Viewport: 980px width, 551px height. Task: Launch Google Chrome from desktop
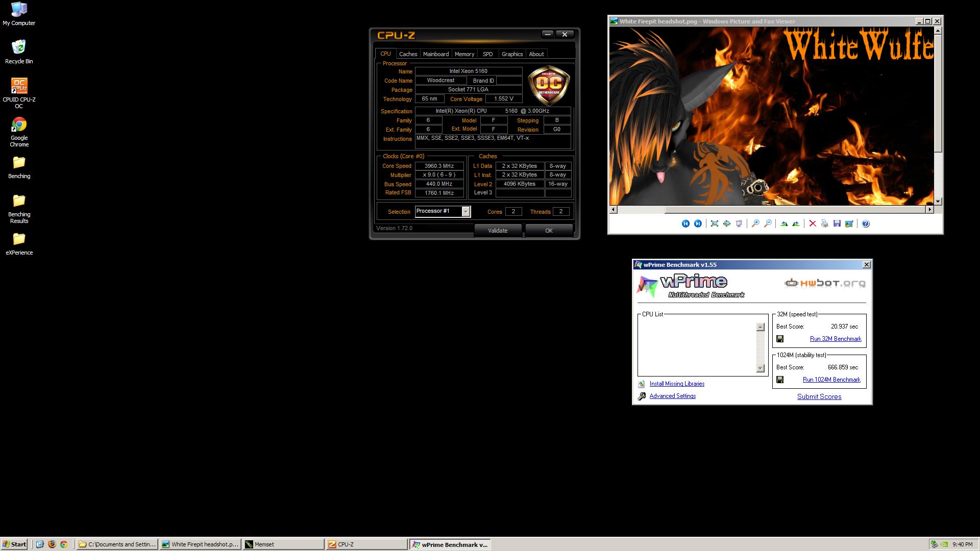click(19, 132)
